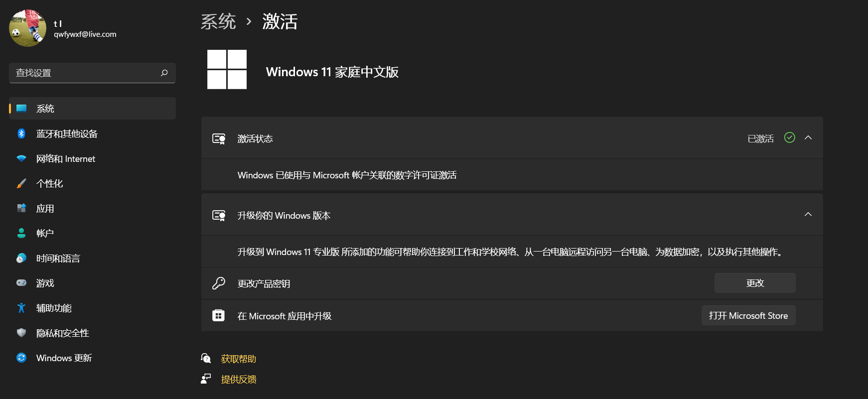The width and height of the screenshot is (868, 399).
Task: Click the 已激活 status text
Action: click(761, 138)
